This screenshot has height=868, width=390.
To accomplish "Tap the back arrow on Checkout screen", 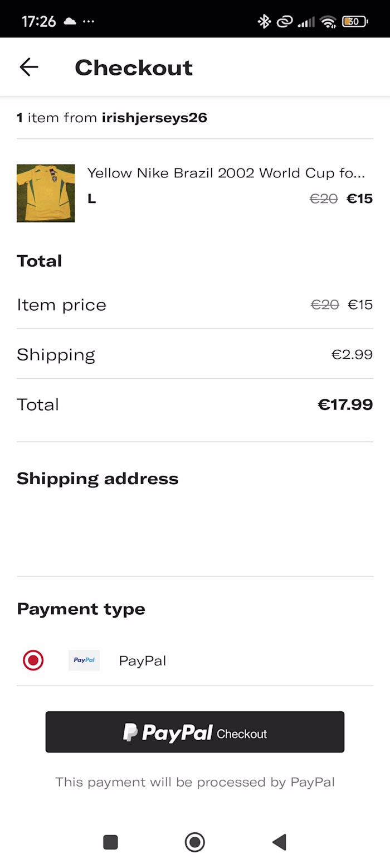I will (28, 66).
